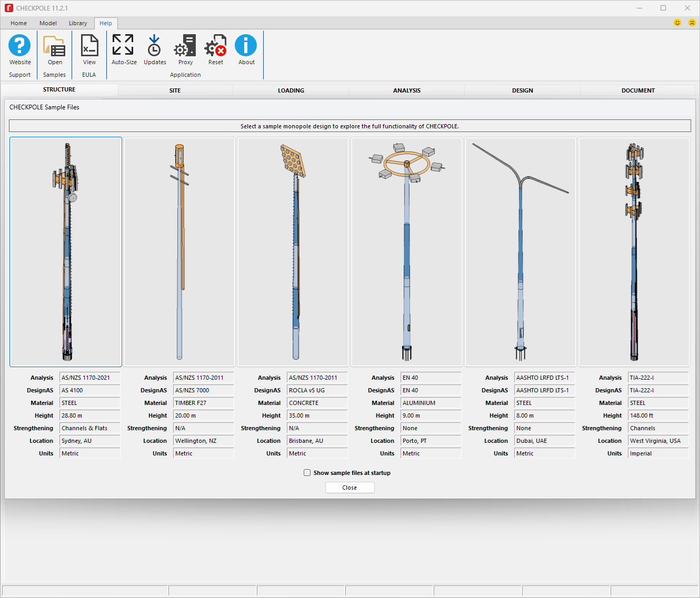
Task: Click the CONCRETE material field
Action: pos(317,403)
